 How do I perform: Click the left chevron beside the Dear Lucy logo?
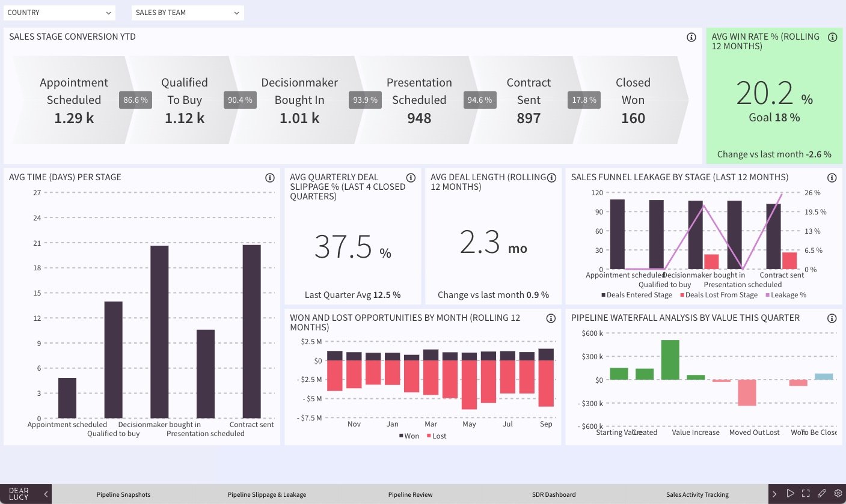pyautogui.click(x=46, y=494)
